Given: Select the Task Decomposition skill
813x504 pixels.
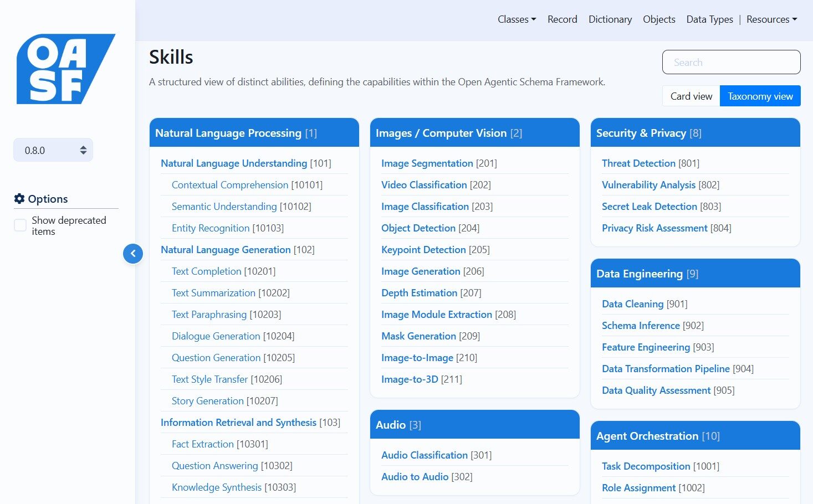Looking at the screenshot, I should coord(646,466).
